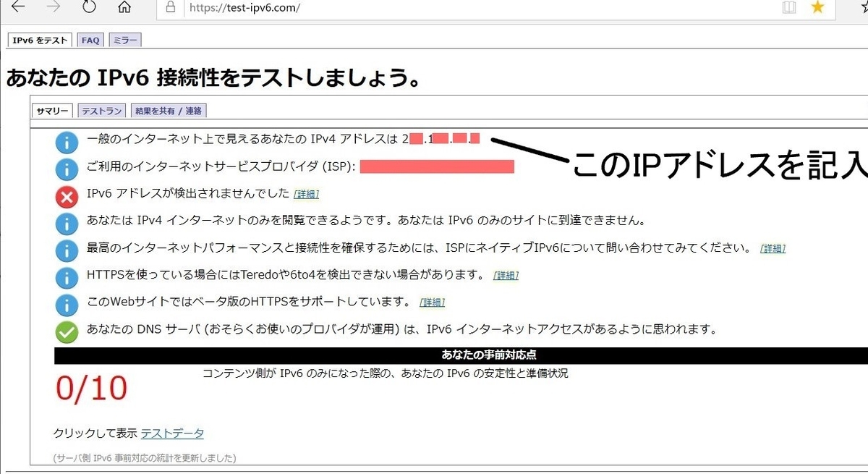Click info icon beside Teredo/6to4 line
Screen dimensions: 868x474
point(67,276)
